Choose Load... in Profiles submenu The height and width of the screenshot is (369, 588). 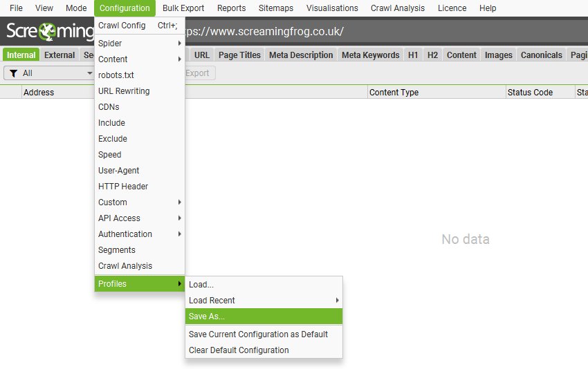coord(264,284)
